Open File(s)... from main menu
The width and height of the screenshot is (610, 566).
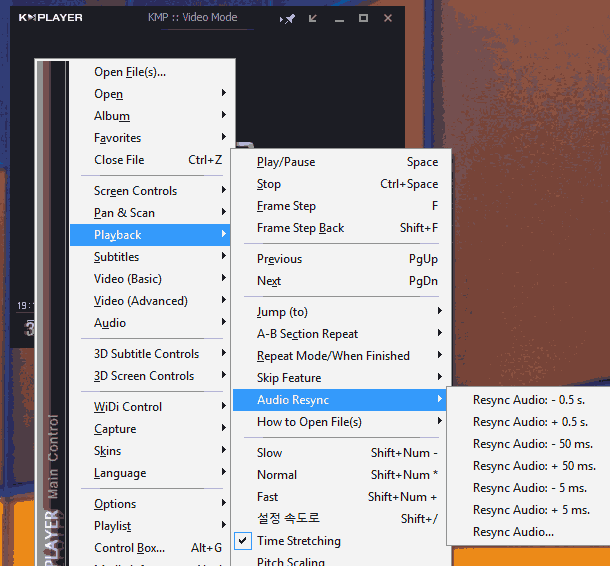(152, 72)
